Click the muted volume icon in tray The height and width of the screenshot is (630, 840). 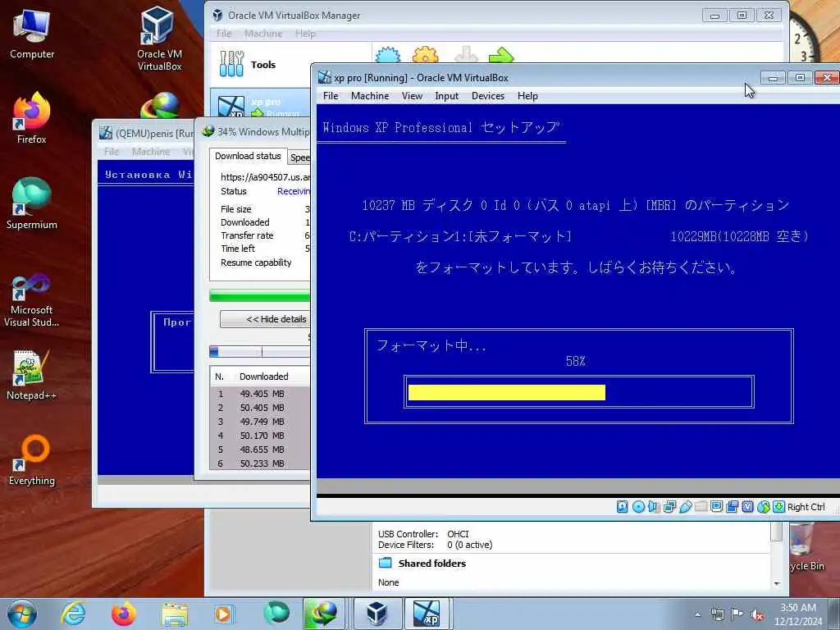pos(757,615)
